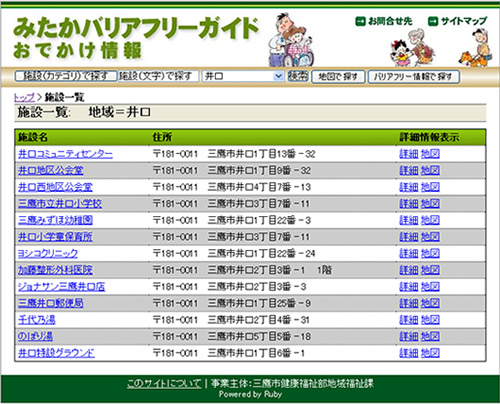
Task: Open 地図 for ヨシコクリニック
Action: click(430, 254)
